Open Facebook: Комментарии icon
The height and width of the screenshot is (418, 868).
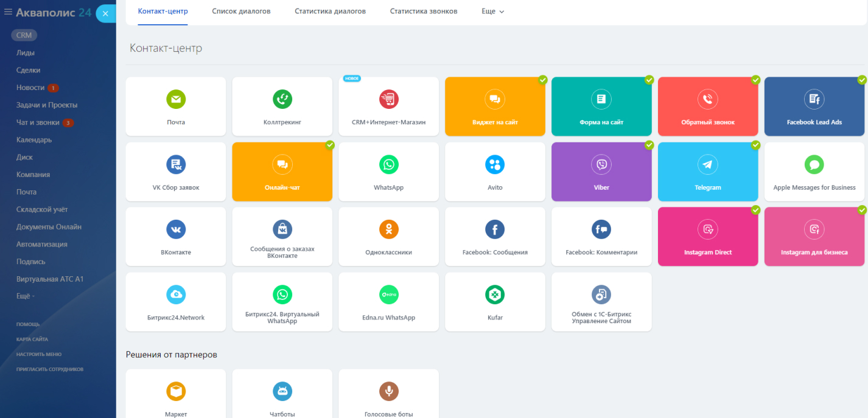[601, 229]
